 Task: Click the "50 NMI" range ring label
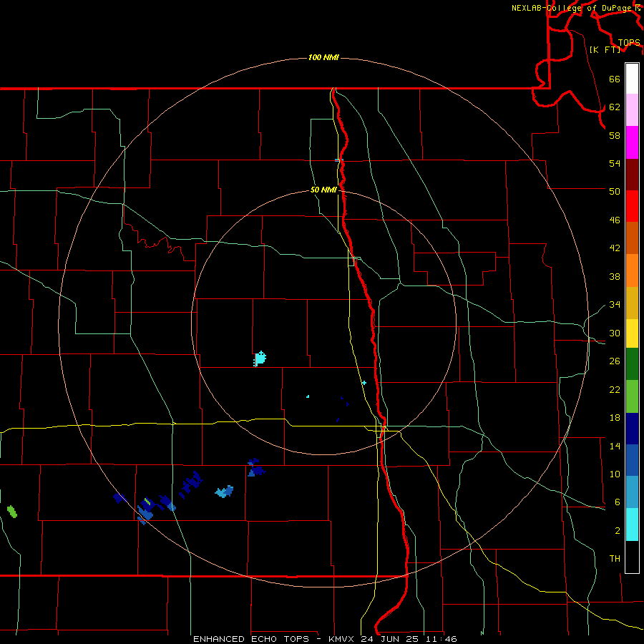323,190
